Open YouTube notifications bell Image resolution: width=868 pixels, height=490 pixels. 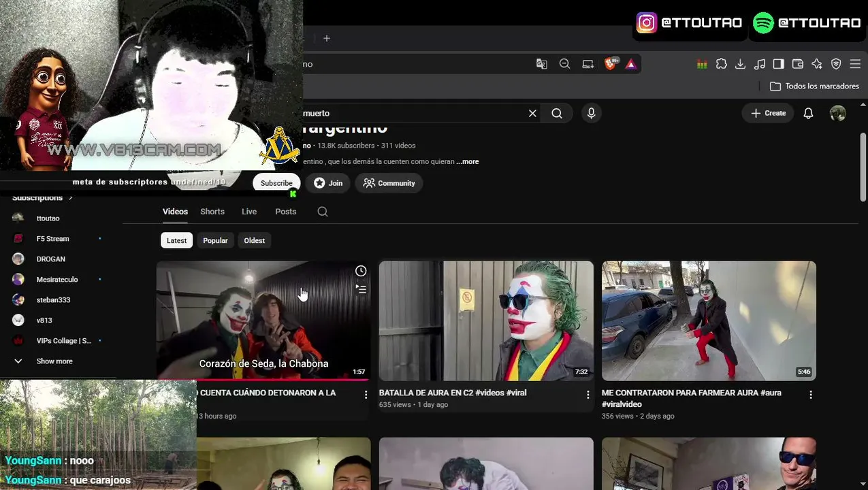coord(808,114)
